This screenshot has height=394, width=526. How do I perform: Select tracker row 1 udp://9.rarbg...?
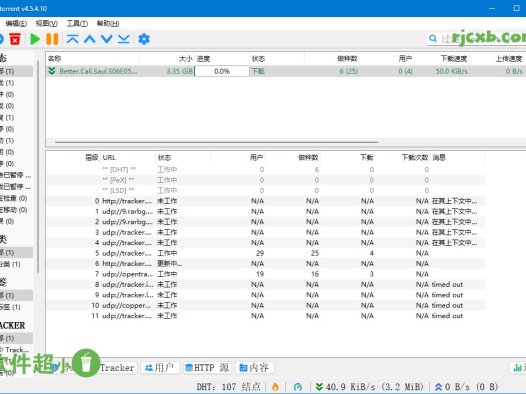click(x=266, y=211)
